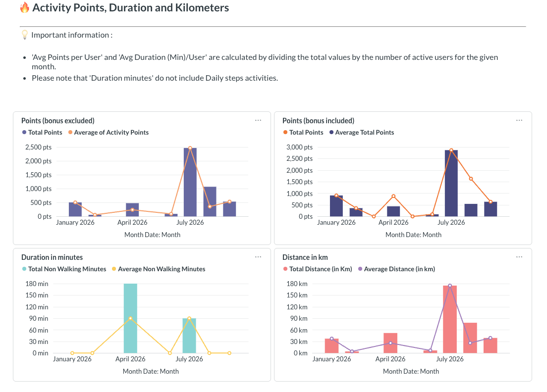Click 'Month Date: Month' under Distance chart
The width and height of the screenshot is (547, 392).
pyautogui.click(x=411, y=371)
